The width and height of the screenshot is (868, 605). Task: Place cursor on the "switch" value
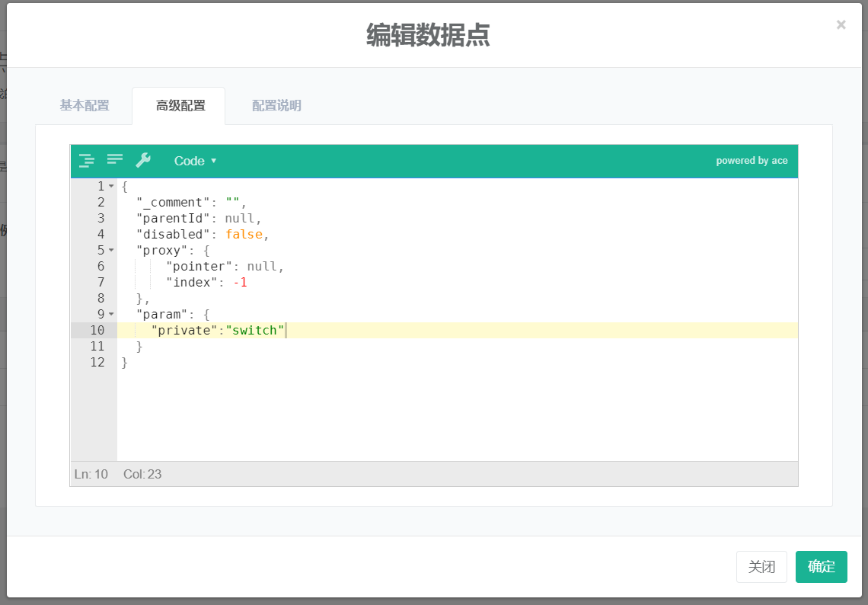coord(257,330)
